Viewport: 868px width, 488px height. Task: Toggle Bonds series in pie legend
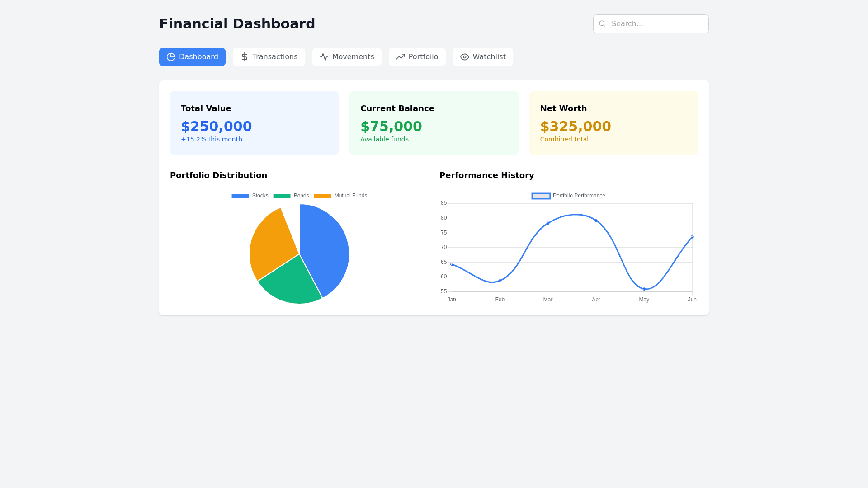(x=292, y=196)
